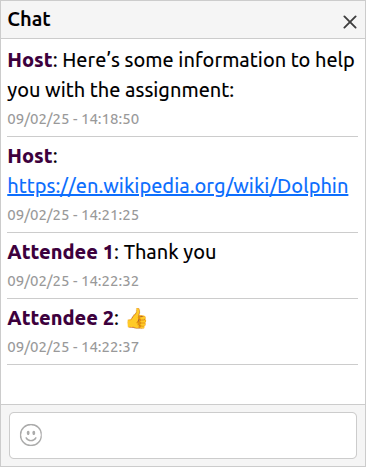Open the emoji picker smiley icon

click(x=31, y=435)
